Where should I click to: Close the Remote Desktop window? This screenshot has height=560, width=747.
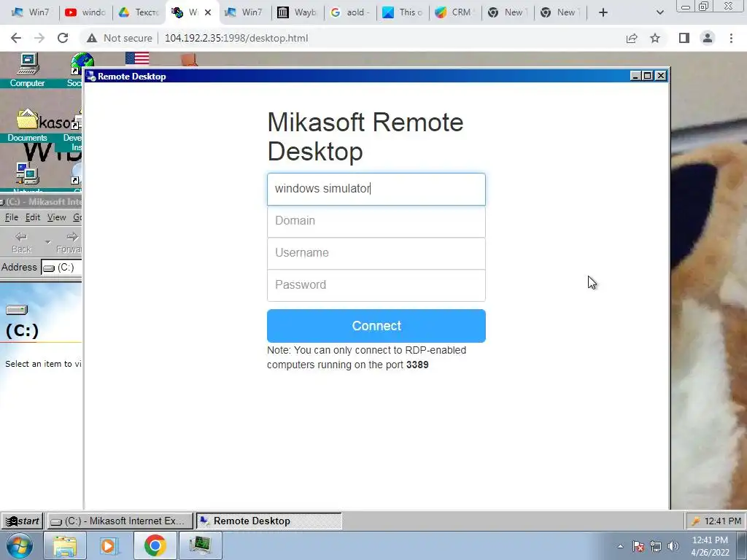[x=660, y=76]
